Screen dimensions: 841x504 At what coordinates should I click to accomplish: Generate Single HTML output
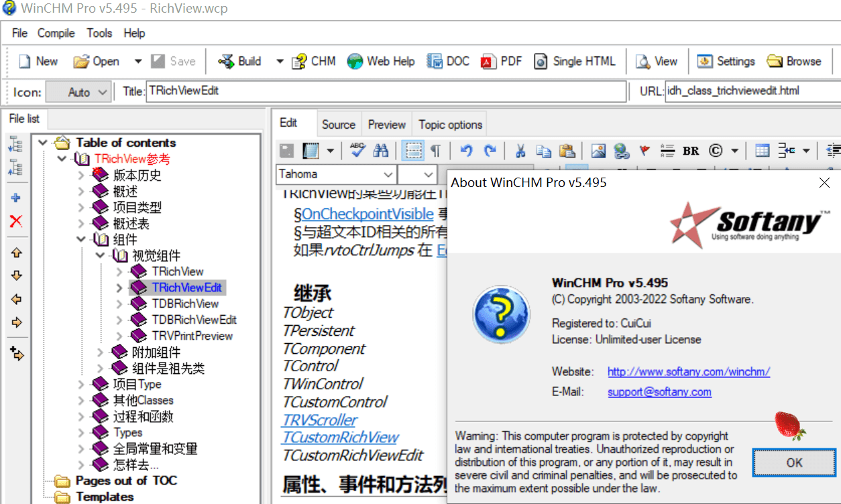point(574,61)
